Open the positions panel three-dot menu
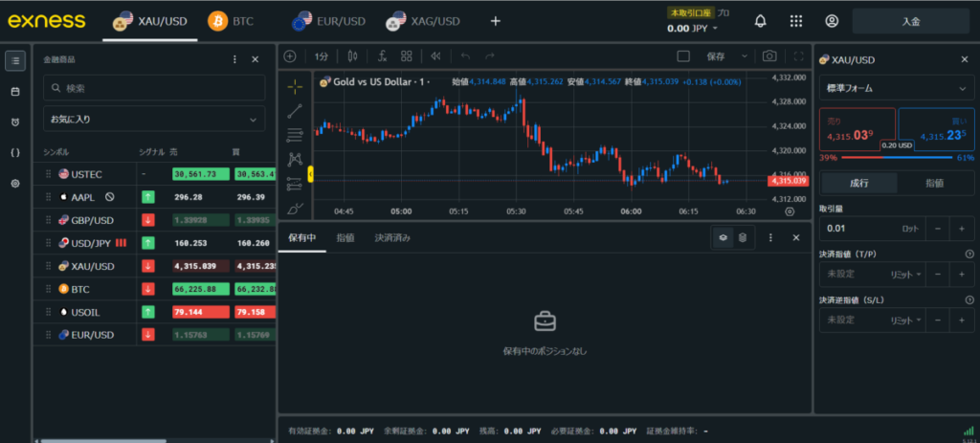The image size is (980, 443). (770, 237)
